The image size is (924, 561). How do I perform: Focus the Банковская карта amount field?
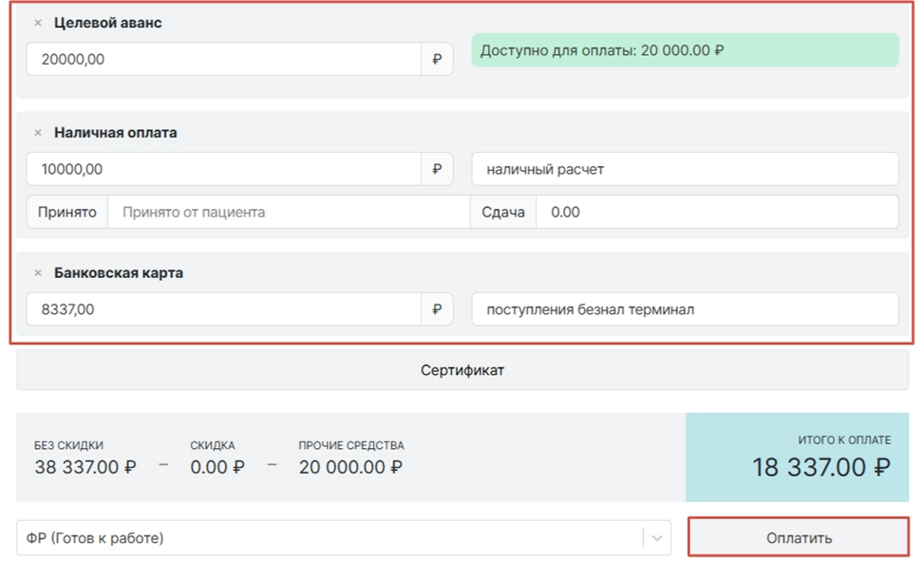pos(223,309)
